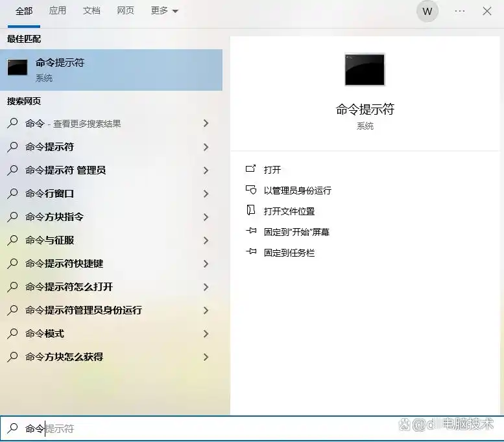Click the large 命令提示符 preview icon
504x442 pixels.
(x=365, y=69)
